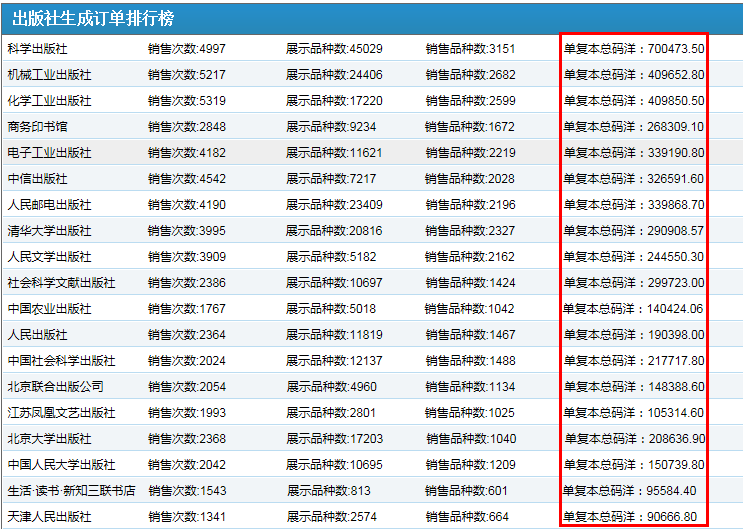Select the 展示品种数:45029 cell
This screenshot has width=743, height=529.
[x=334, y=49]
